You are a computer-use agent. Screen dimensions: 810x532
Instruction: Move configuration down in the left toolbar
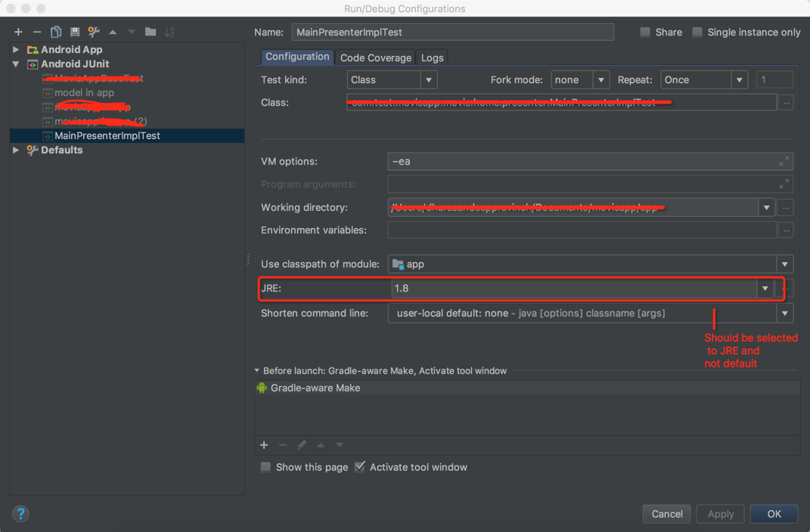pyautogui.click(x=132, y=32)
